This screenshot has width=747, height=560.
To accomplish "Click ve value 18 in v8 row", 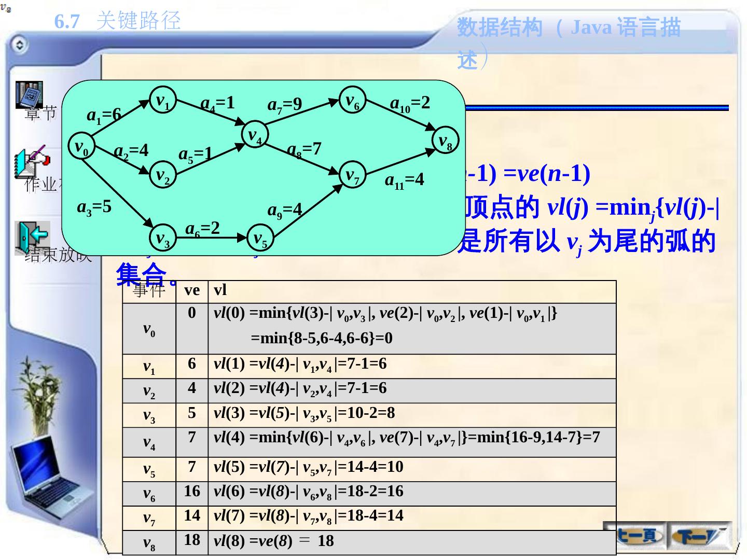I will [192, 540].
